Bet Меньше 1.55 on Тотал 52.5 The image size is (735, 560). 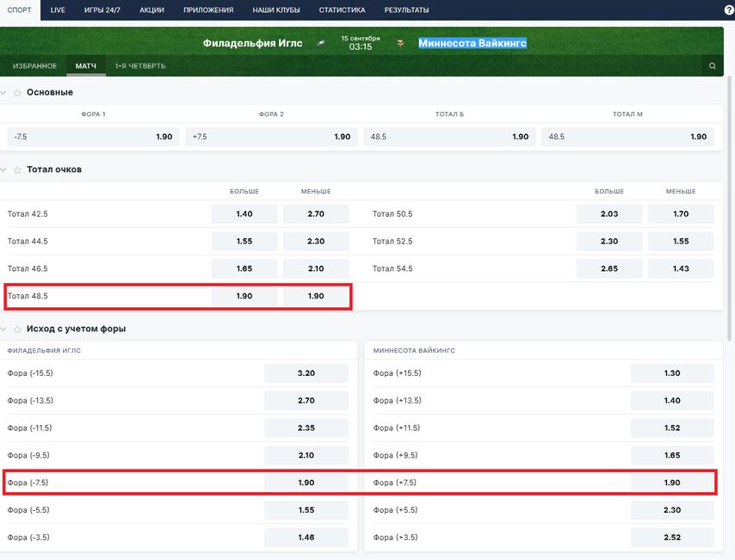coord(681,242)
